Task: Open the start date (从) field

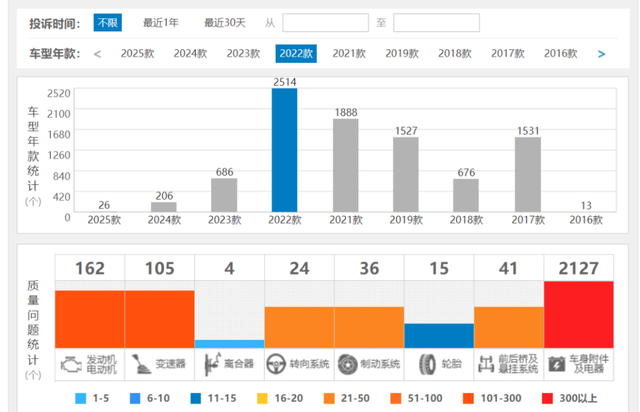Action: tap(325, 23)
